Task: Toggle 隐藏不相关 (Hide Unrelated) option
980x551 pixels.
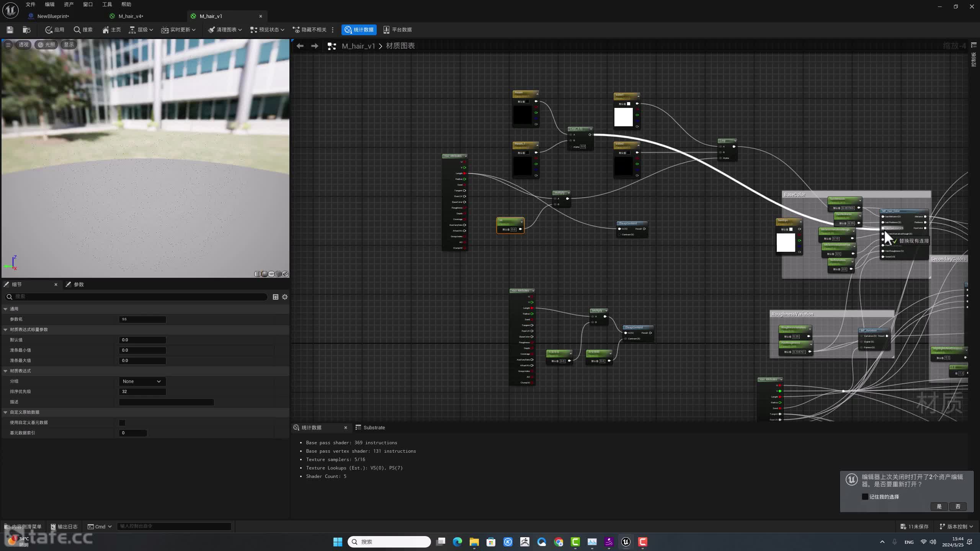Action: 309,29
